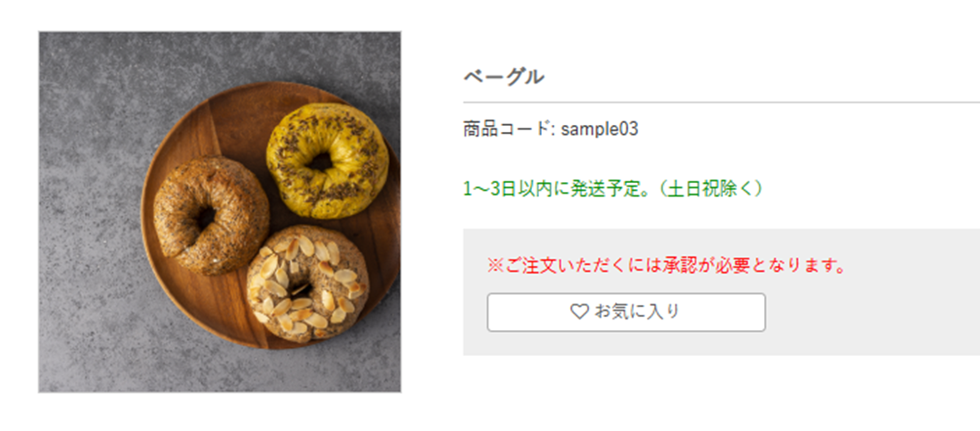980x431 pixels.
Task: Open the bagel product photo
Action: point(220,212)
